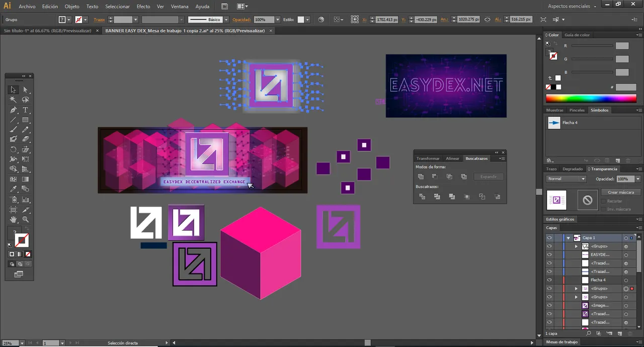
Task: Select the Pen tool
Action: point(13,110)
